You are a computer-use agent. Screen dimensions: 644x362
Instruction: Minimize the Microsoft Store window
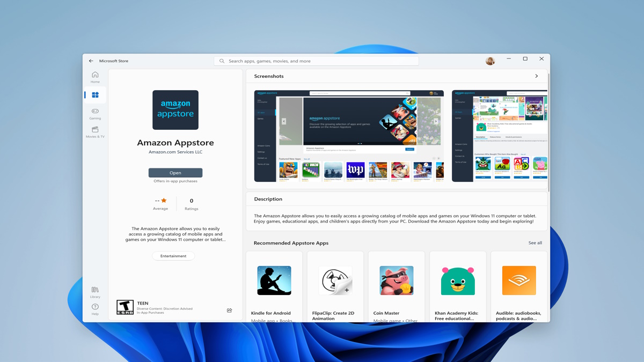509,59
